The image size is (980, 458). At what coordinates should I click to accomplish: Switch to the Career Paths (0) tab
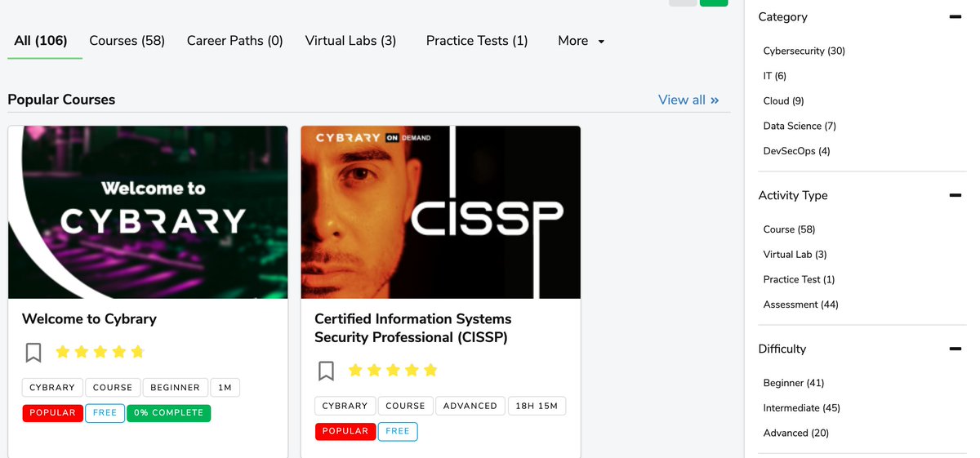pyautogui.click(x=235, y=41)
